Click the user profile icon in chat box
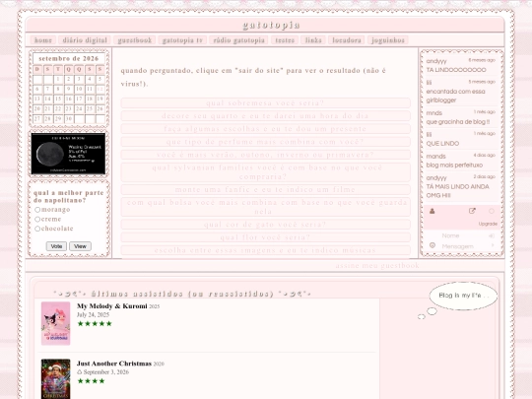532x399 pixels. [x=432, y=211]
